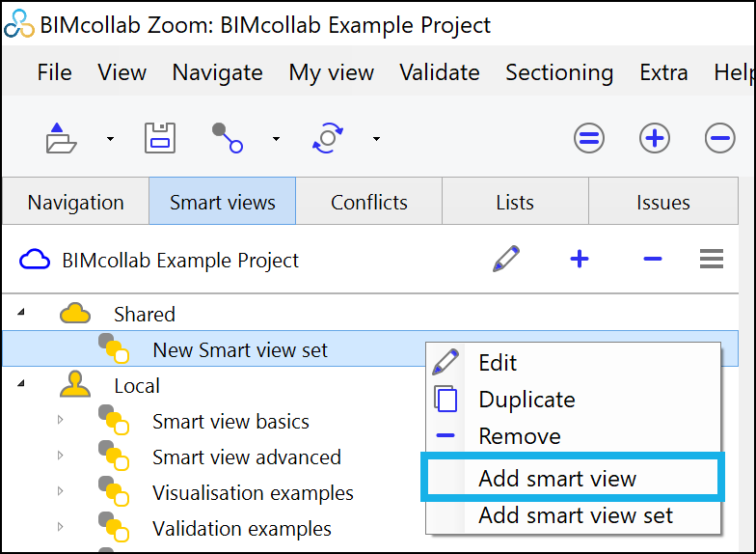The image size is (756, 554).
Task: Open the hamburger menu in Smart views panel
Action: click(x=712, y=259)
